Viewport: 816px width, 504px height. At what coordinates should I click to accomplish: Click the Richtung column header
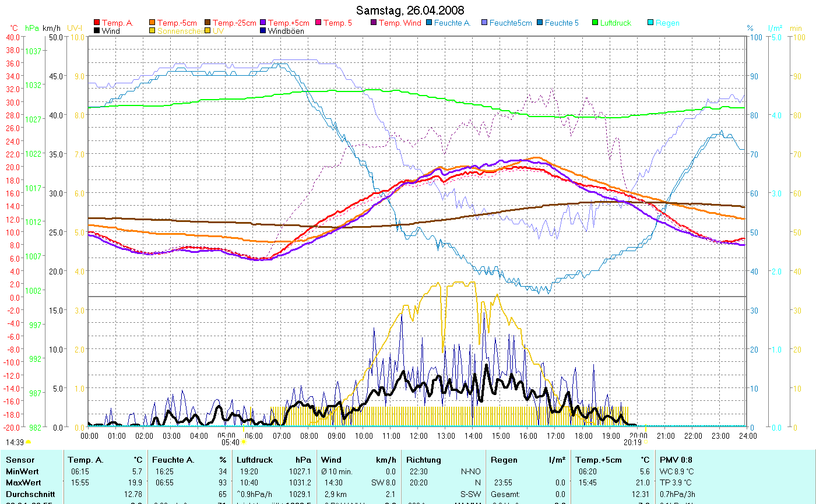pyautogui.click(x=424, y=460)
